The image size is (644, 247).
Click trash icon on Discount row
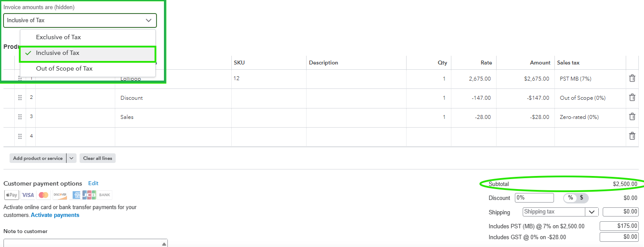[x=632, y=98]
